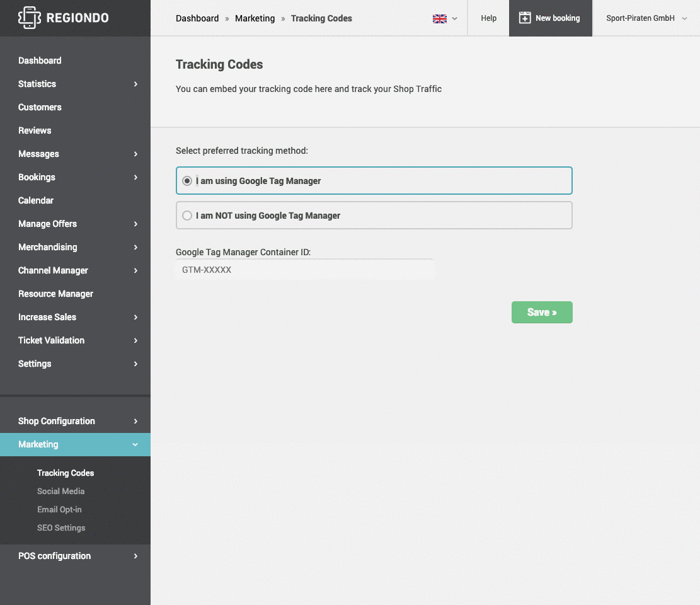Expand the Merchandising chevron
This screenshot has height=605, width=700.
135,248
